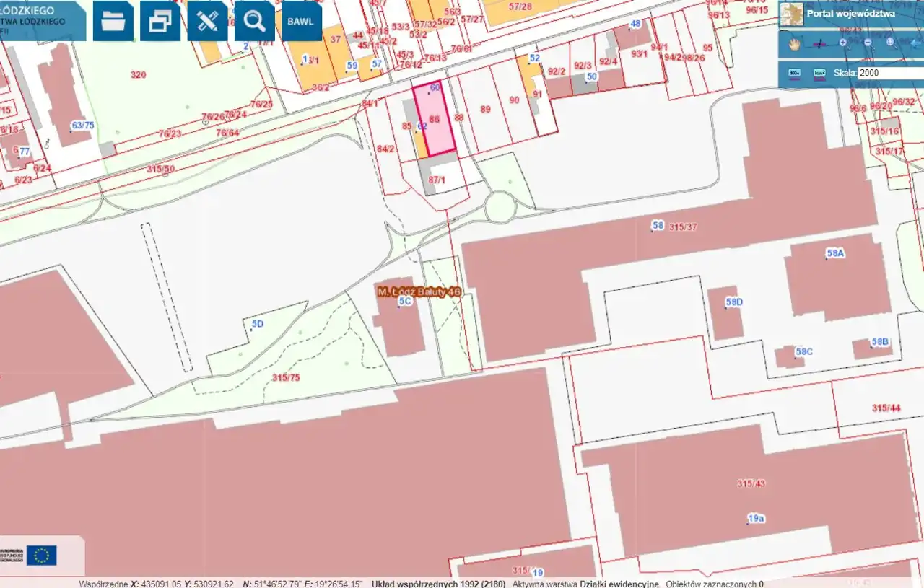Screen dimensions: 924x588
Task: Click address number 52
Action: point(534,58)
